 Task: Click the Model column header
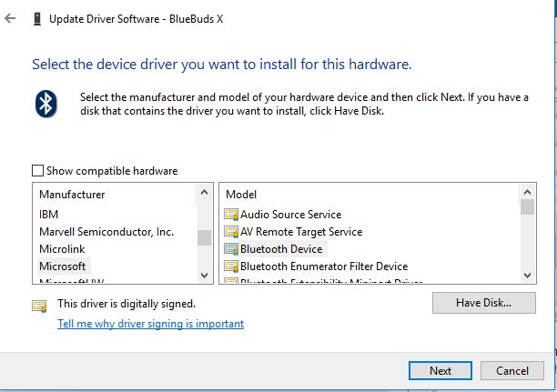[241, 195]
